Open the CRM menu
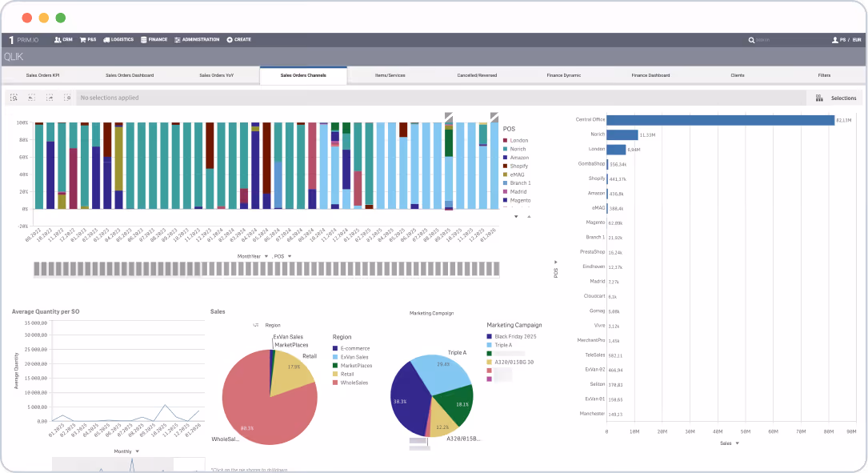The height and width of the screenshot is (473, 868). (63, 40)
